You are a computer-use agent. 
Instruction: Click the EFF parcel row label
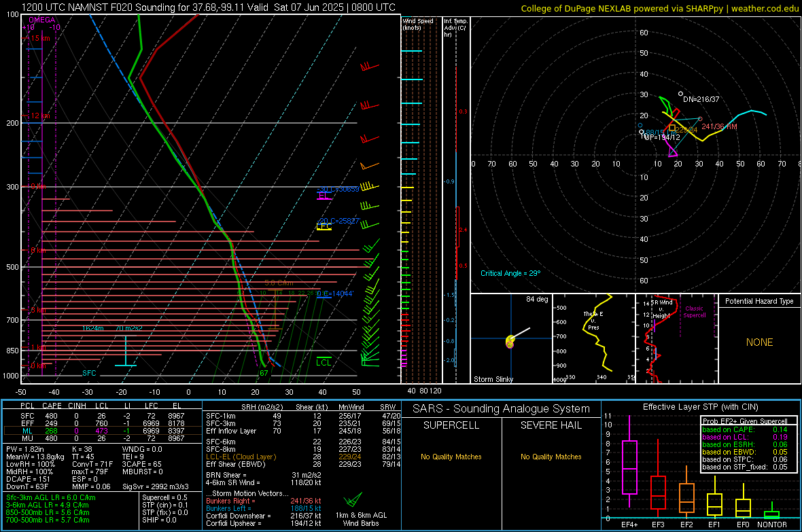pyautogui.click(x=27, y=423)
